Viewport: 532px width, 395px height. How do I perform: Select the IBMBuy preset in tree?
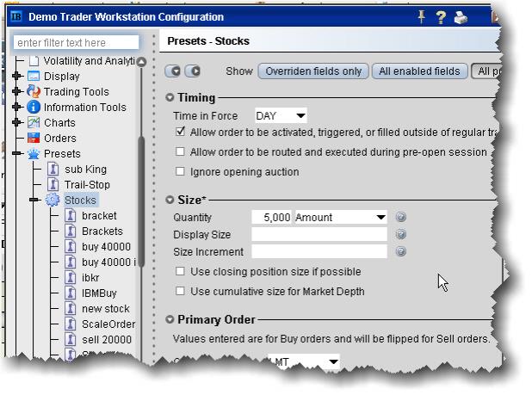tap(99, 293)
